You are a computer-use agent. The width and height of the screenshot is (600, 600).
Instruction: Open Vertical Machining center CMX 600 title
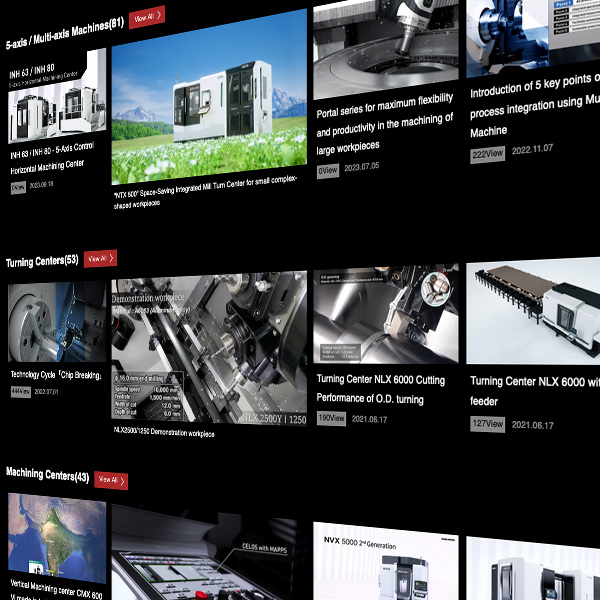56,591
